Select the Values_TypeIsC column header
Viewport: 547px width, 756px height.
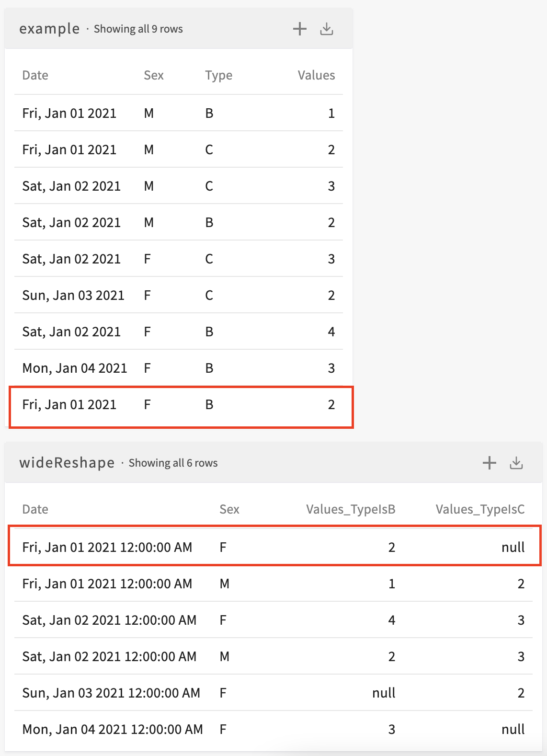point(480,509)
